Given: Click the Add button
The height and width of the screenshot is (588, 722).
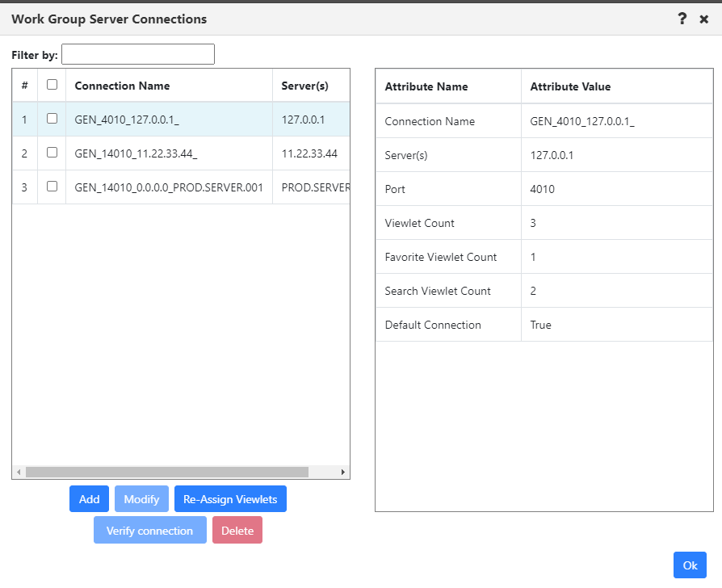Looking at the screenshot, I should click(90, 498).
